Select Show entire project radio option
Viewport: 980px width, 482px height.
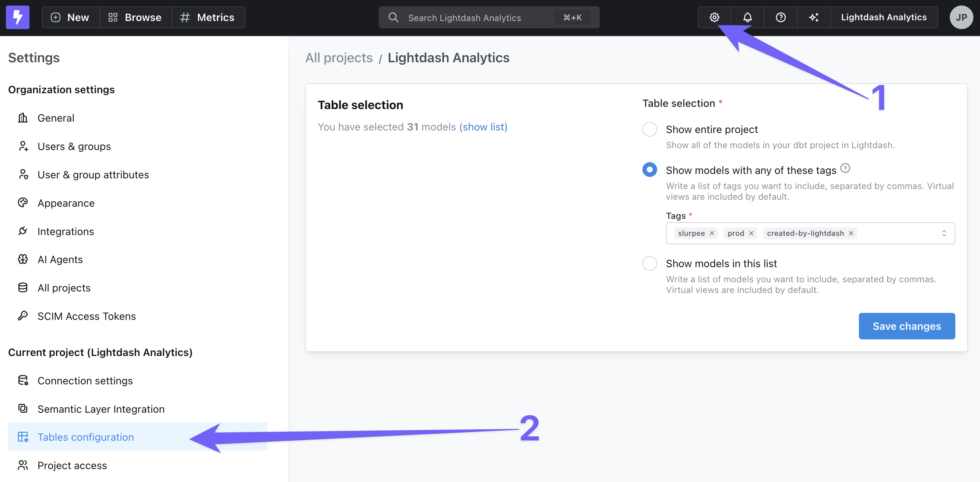coord(649,129)
